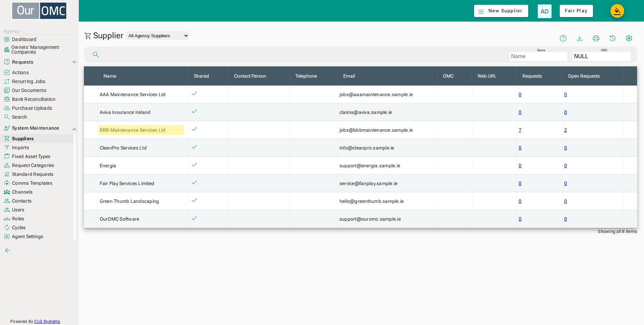Open CLG Systems link
This screenshot has width=644, height=325.
[x=47, y=322]
